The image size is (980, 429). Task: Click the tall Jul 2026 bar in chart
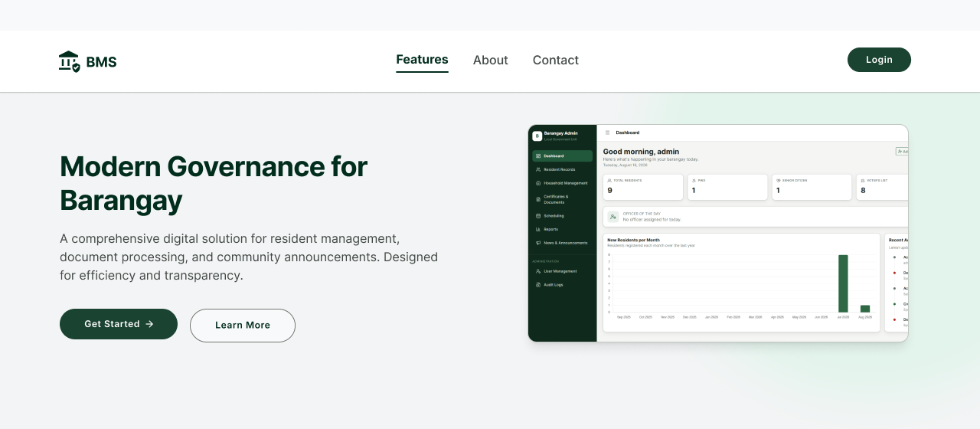tap(843, 283)
